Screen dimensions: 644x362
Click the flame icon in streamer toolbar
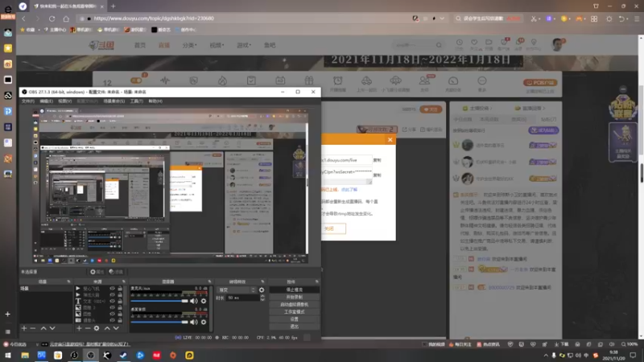coord(222,80)
